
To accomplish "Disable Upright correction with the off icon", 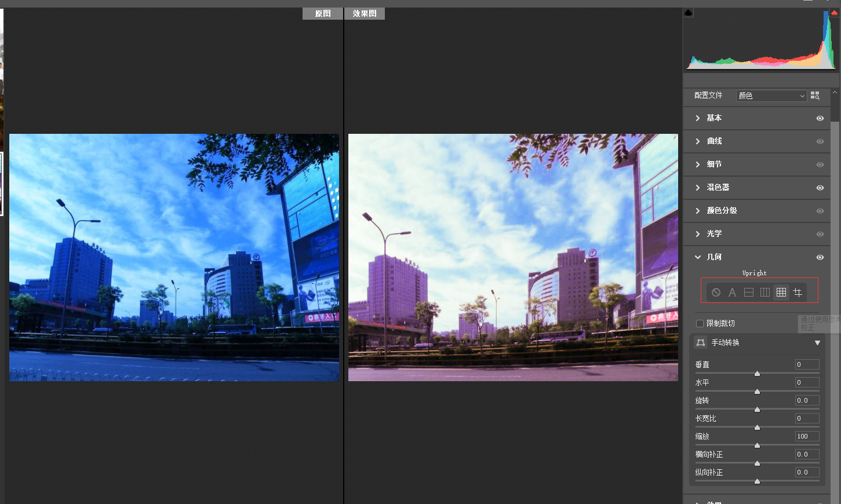I will [x=716, y=293].
